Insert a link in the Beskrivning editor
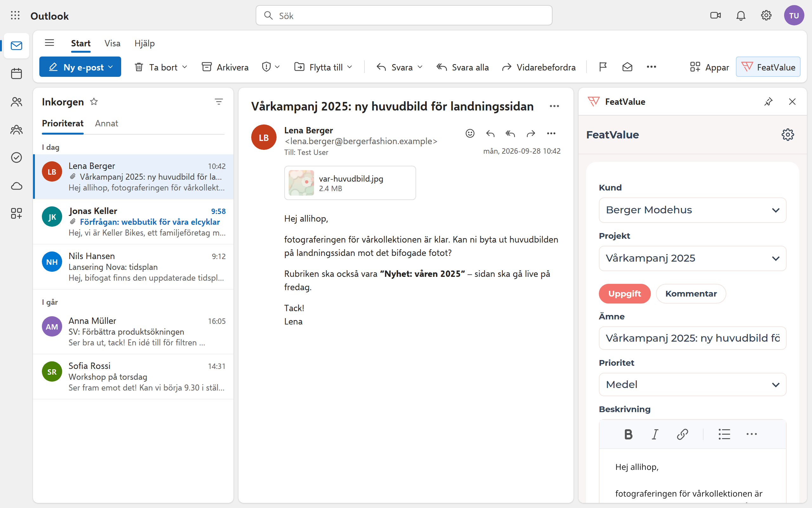This screenshot has height=508, width=812. pos(683,434)
